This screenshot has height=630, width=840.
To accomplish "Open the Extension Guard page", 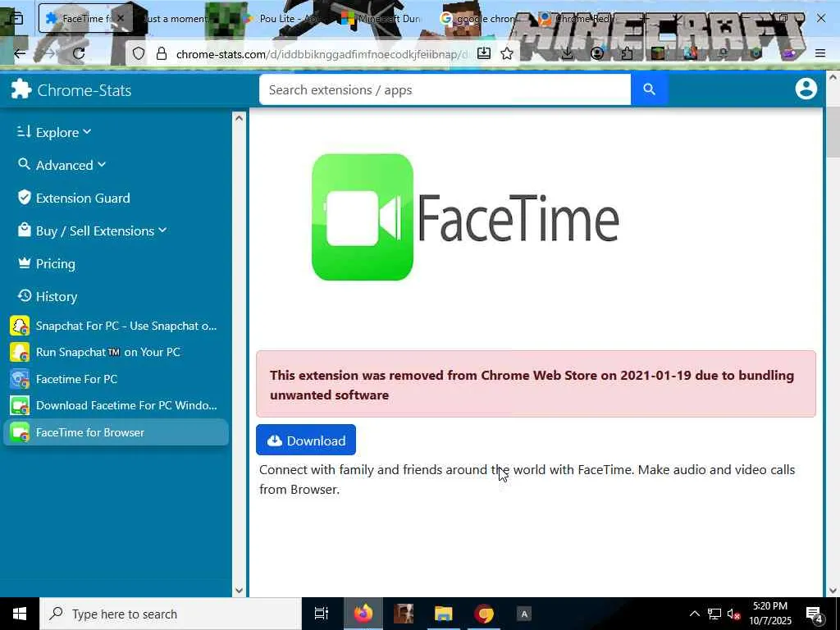I will (x=83, y=198).
